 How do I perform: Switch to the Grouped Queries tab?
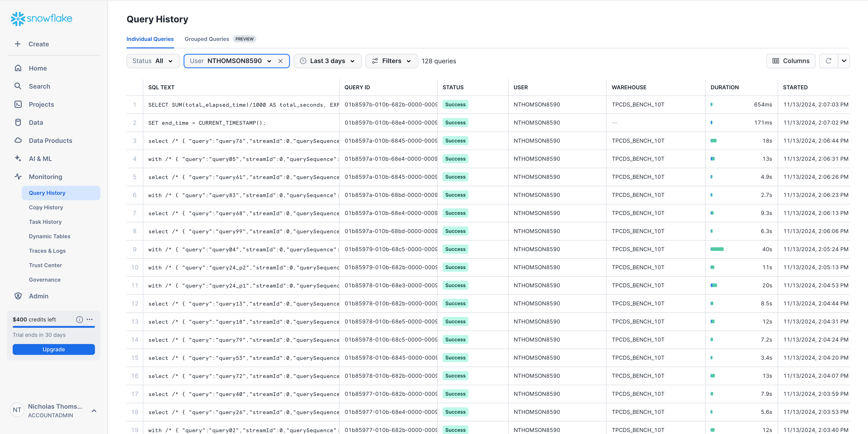[207, 39]
